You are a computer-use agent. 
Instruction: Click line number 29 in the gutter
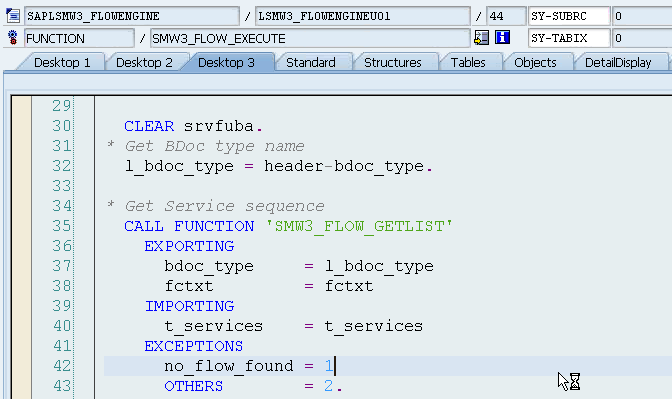tap(61, 106)
